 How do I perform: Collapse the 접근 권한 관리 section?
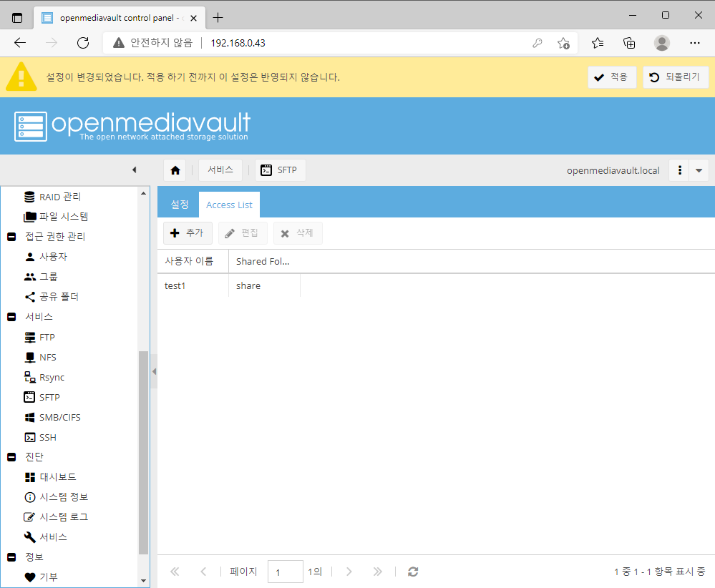(x=12, y=237)
